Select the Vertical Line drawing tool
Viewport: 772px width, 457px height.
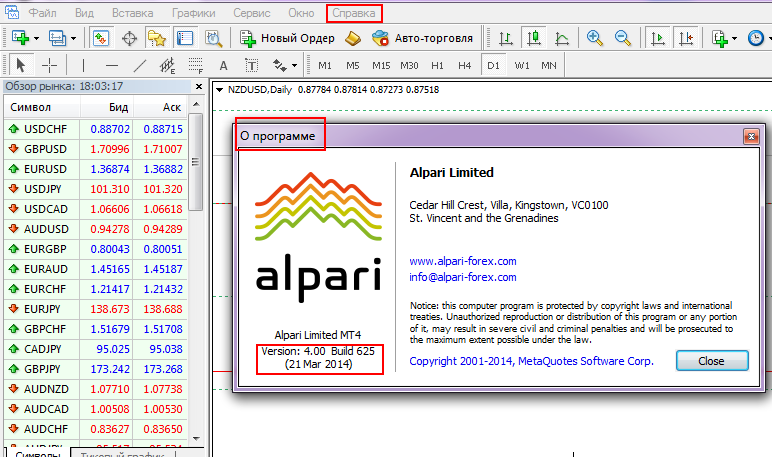83,65
